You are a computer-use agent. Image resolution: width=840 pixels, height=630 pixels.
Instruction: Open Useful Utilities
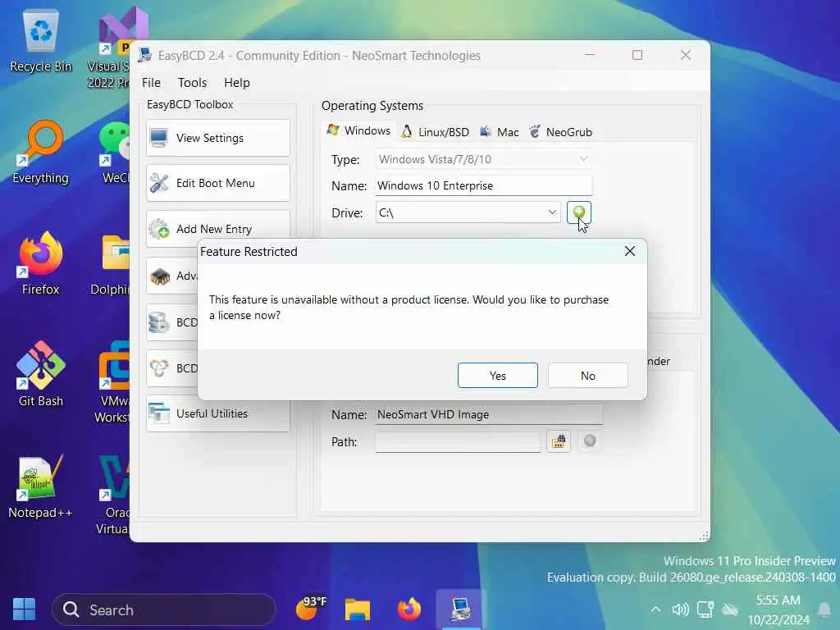coord(218,413)
